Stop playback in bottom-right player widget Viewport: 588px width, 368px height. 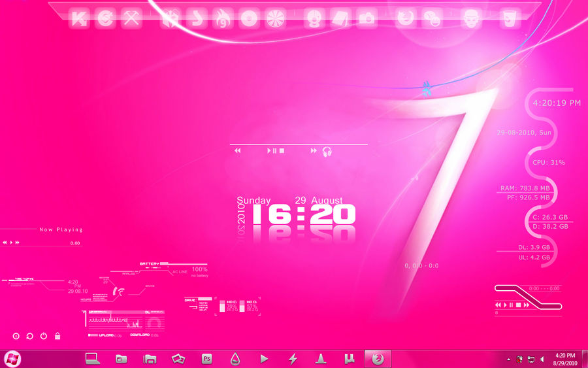pos(518,305)
